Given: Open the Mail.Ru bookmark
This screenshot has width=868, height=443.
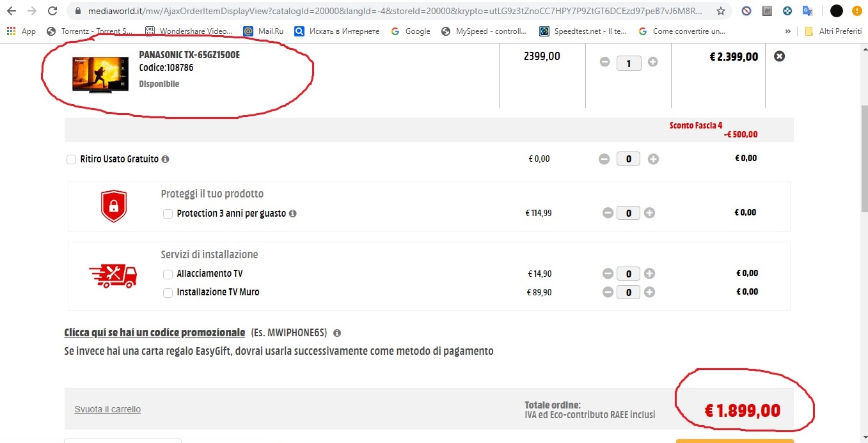Looking at the screenshot, I should (x=264, y=31).
